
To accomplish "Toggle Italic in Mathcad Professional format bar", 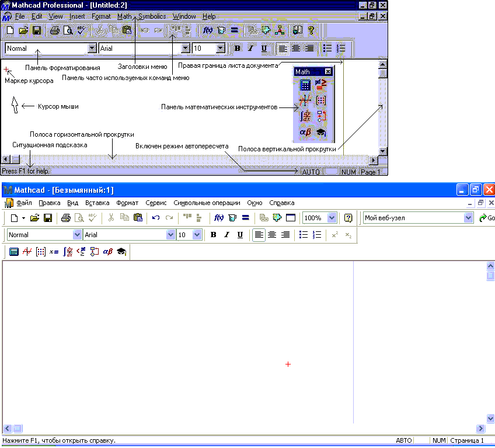I will [250, 48].
